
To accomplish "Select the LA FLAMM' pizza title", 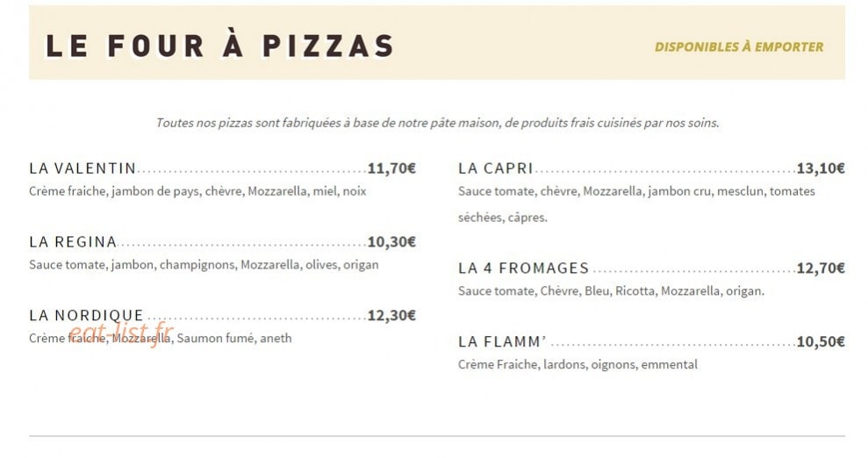I will pyautogui.click(x=502, y=342).
